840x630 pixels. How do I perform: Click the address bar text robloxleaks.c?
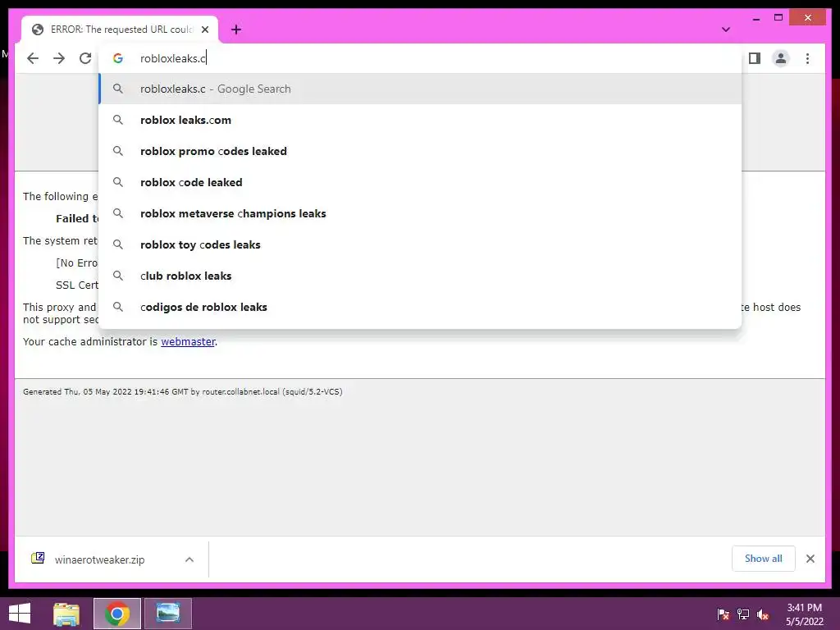coord(172,58)
